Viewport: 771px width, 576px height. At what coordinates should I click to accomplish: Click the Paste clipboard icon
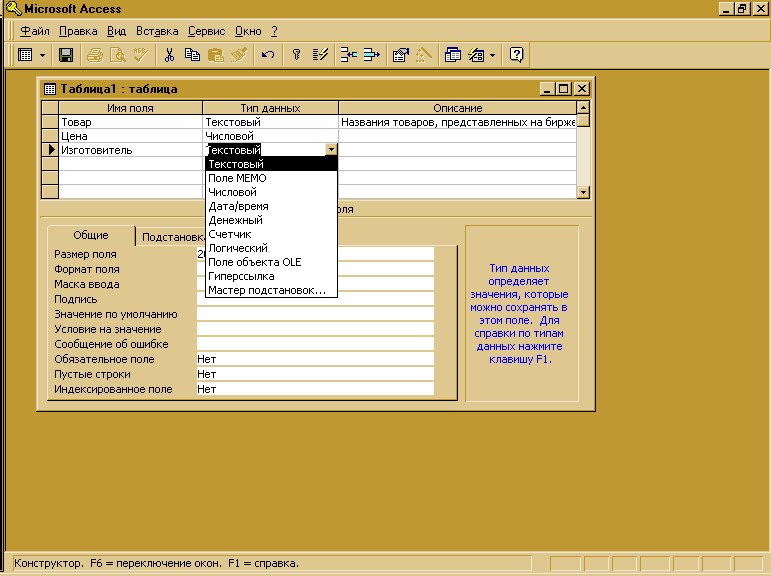click(x=215, y=55)
